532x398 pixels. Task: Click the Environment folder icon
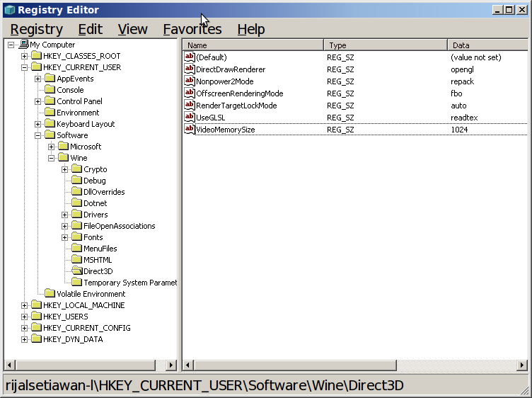50,113
